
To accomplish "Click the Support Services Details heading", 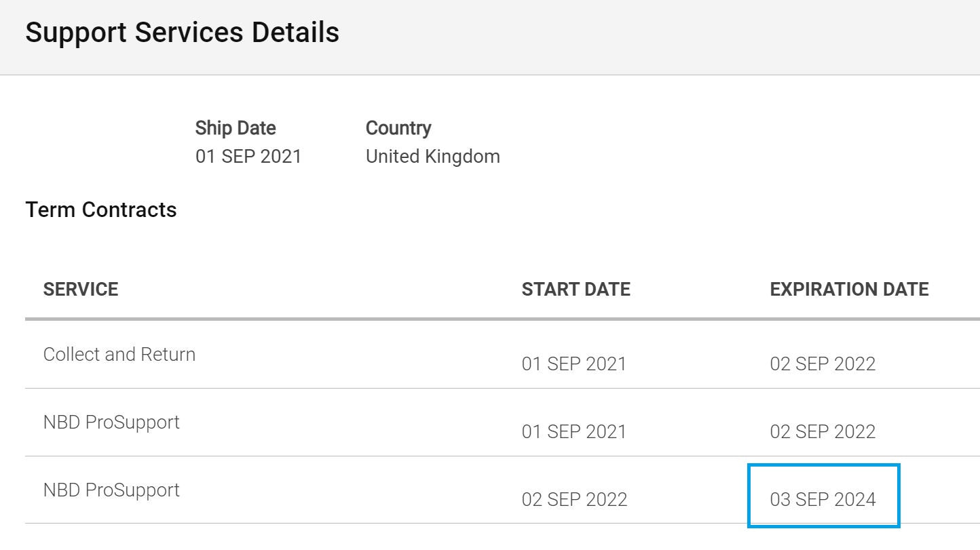I will coord(182,33).
